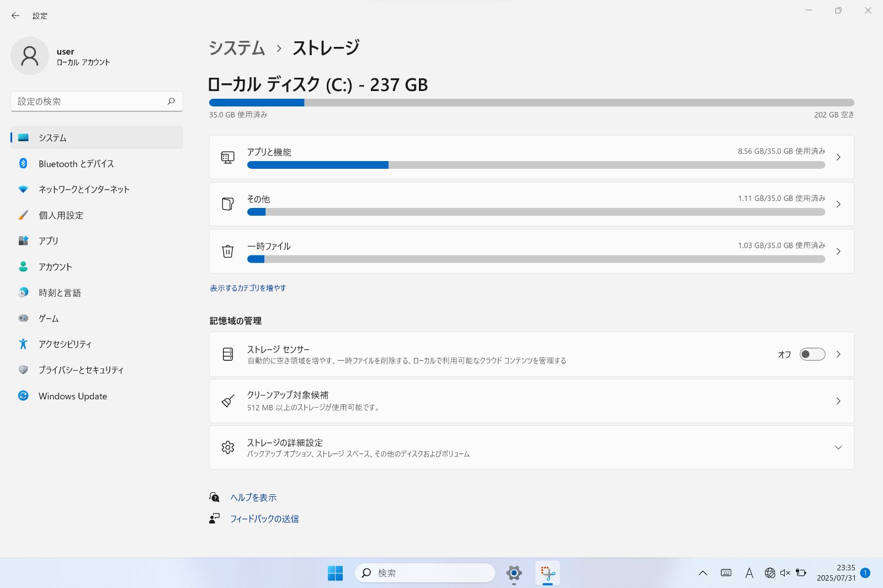
Task: Click the ストレージの詳細設定 gear icon
Action: tap(228, 447)
